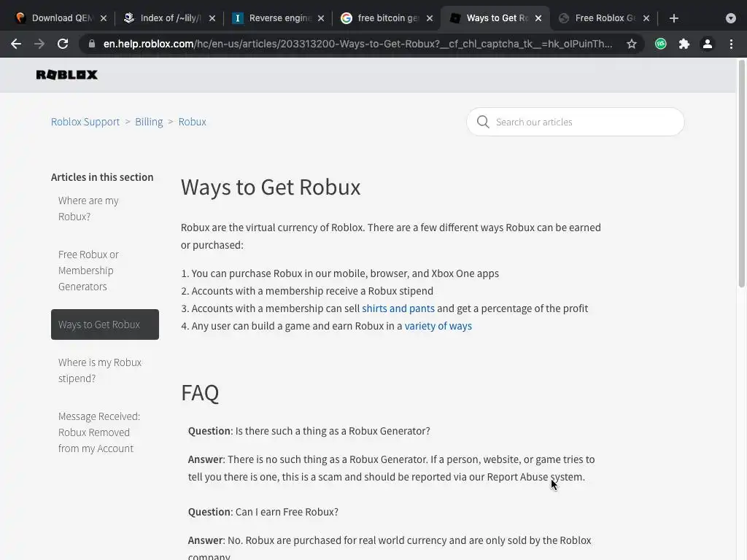Click the magnifier icon in article search
Viewport: 747px width, 560px height.
483,122
